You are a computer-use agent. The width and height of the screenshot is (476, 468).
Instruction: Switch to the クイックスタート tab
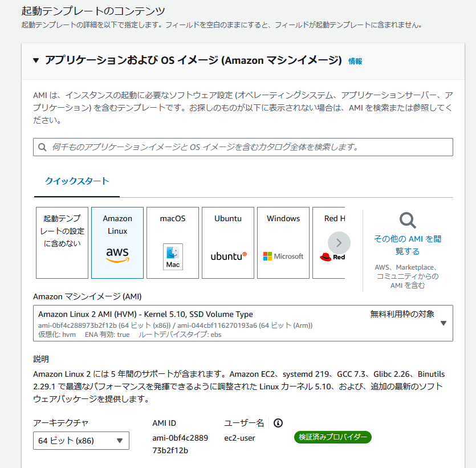coord(77,181)
